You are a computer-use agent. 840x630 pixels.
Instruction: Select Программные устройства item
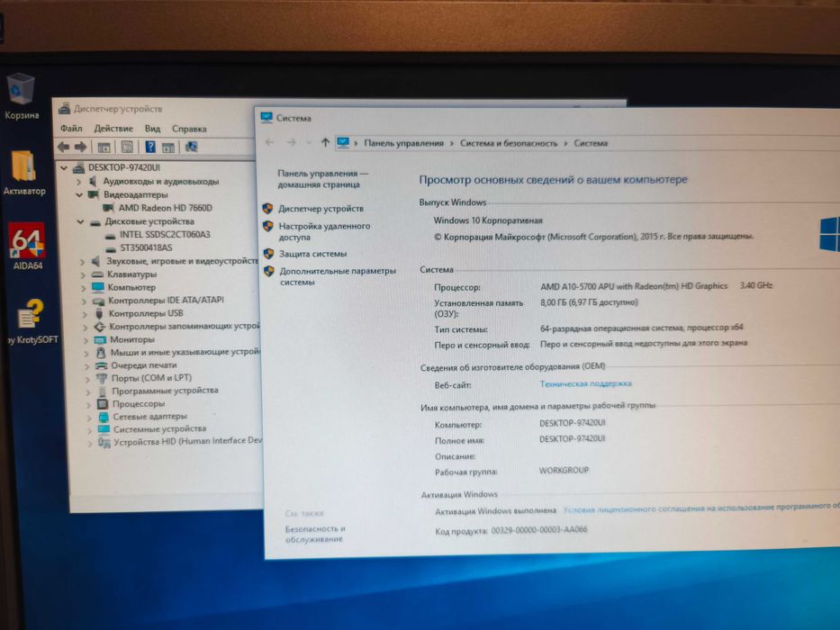click(x=165, y=391)
